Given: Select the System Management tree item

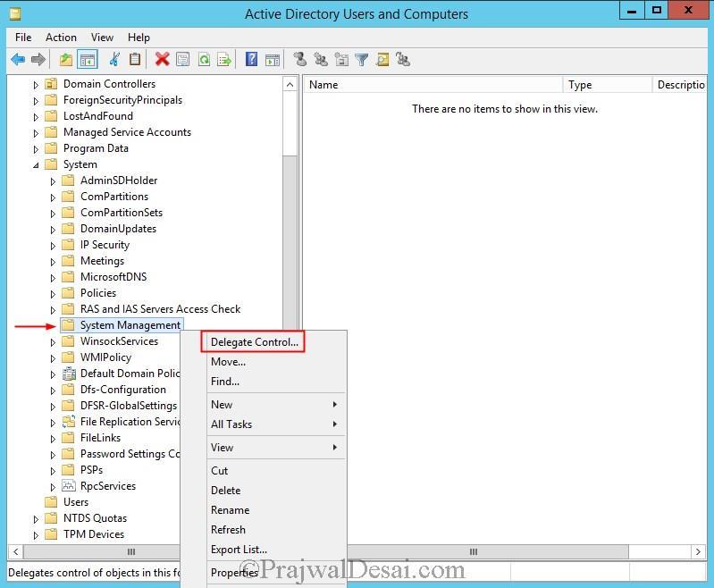Looking at the screenshot, I should click(x=130, y=325).
